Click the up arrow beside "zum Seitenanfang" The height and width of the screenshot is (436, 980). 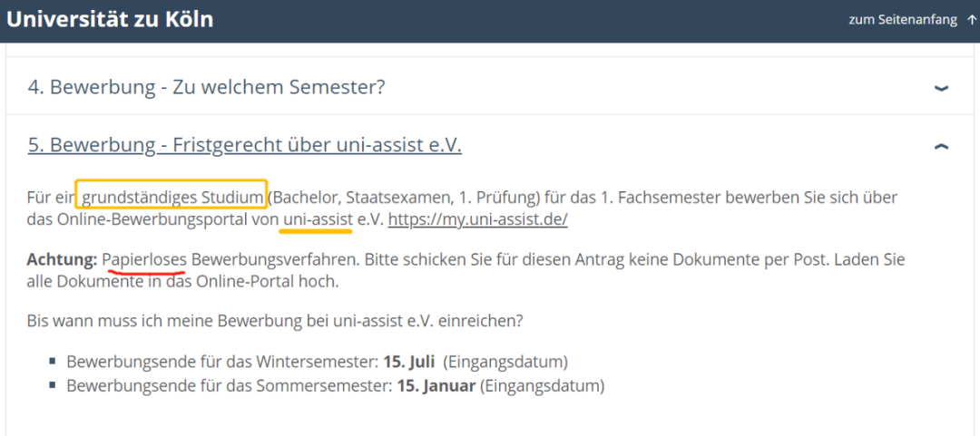pyautogui.click(x=972, y=19)
